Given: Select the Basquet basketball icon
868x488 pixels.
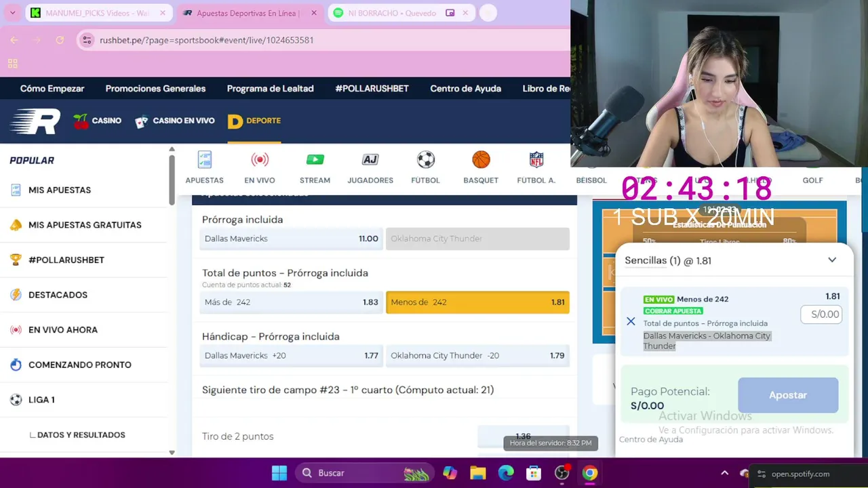Looking at the screenshot, I should tap(481, 160).
